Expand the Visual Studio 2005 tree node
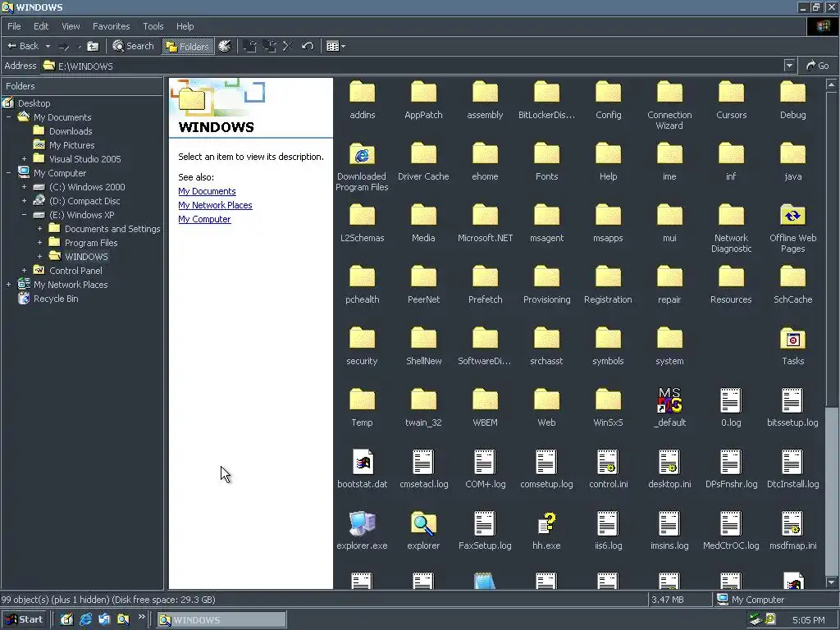 24,159
